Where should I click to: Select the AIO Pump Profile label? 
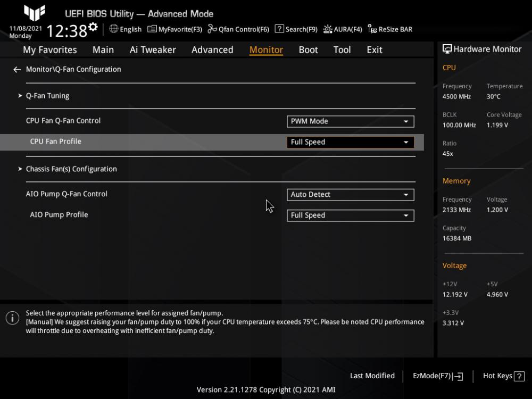point(59,215)
